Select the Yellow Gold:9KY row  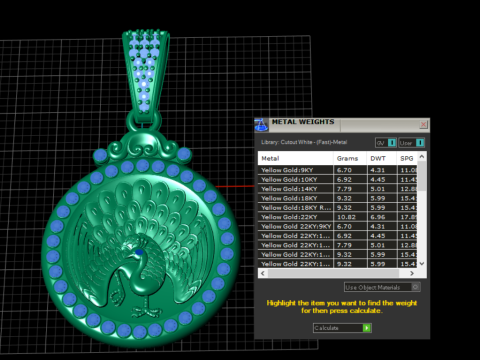pyautogui.click(x=337, y=170)
